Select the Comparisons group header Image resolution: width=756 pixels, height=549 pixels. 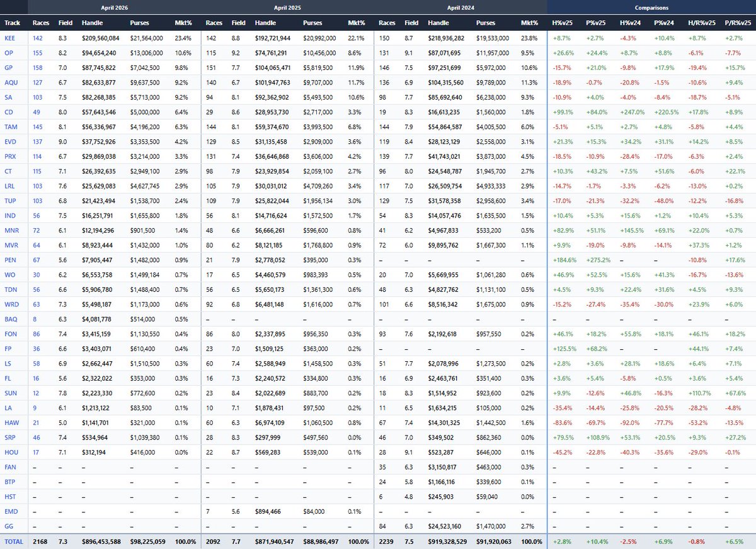tap(652, 8)
